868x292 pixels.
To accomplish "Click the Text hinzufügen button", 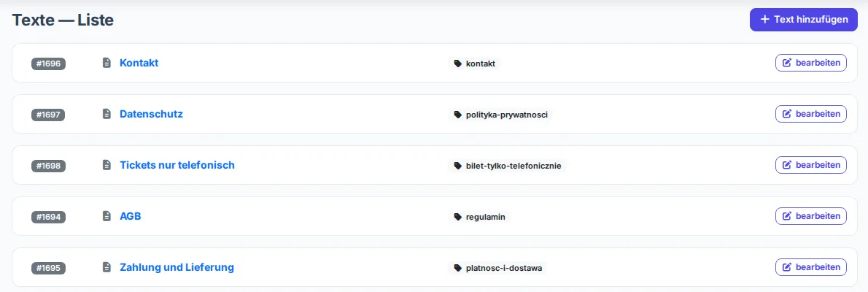I will coord(803,20).
